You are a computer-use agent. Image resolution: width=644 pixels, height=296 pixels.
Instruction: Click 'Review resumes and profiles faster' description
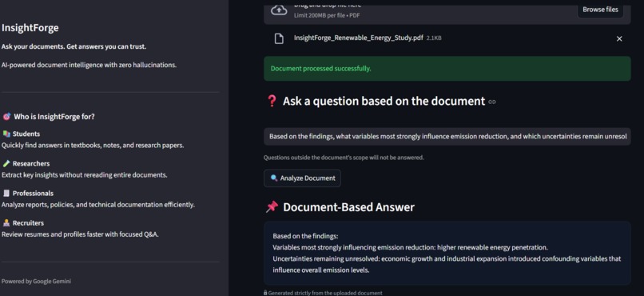click(80, 234)
